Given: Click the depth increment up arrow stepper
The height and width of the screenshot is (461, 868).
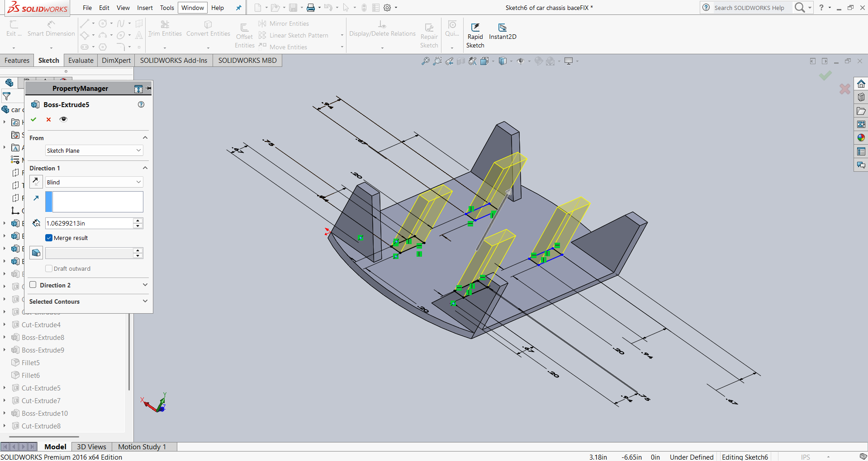Looking at the screenshot, I should coord(138,221).
